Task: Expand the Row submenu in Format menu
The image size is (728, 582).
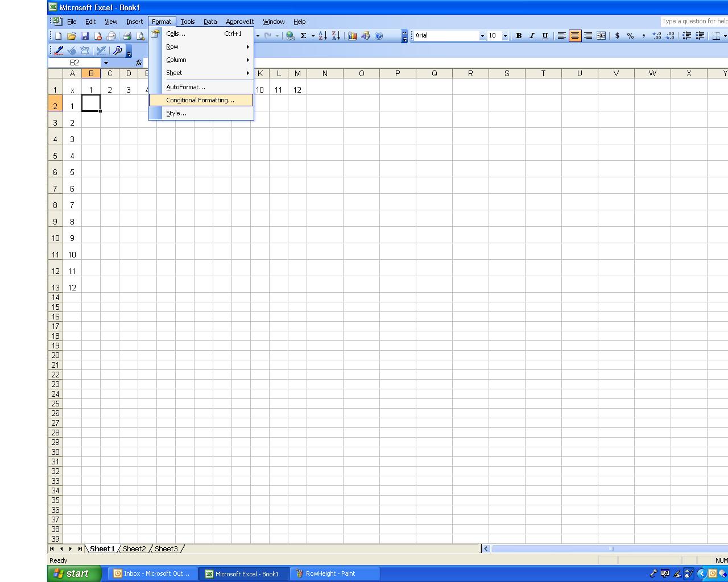Action: 201,47
